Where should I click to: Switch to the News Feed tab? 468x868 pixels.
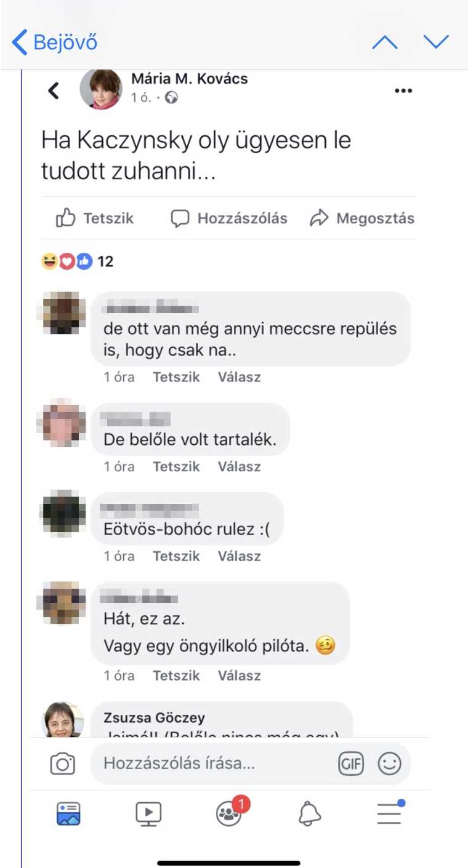click(x=68, y=813)
